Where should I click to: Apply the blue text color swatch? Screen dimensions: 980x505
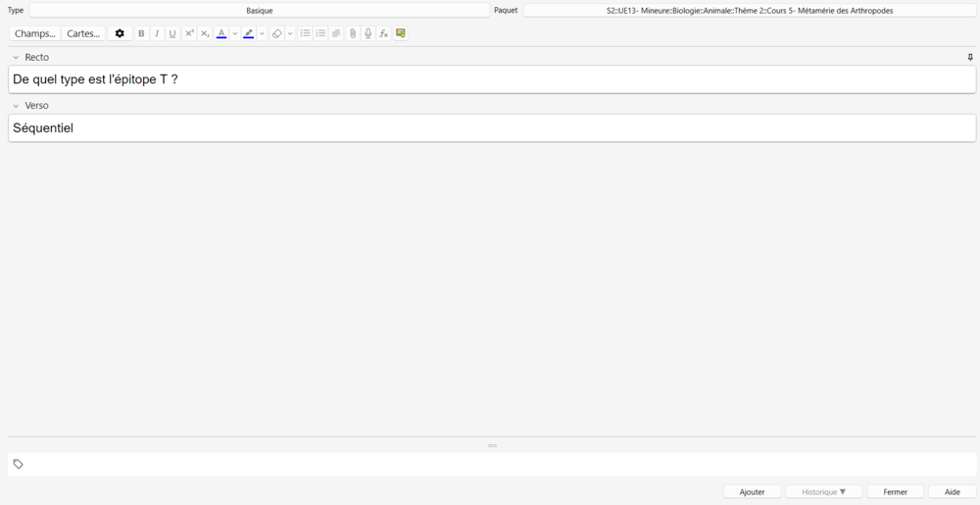pos(221,33)
